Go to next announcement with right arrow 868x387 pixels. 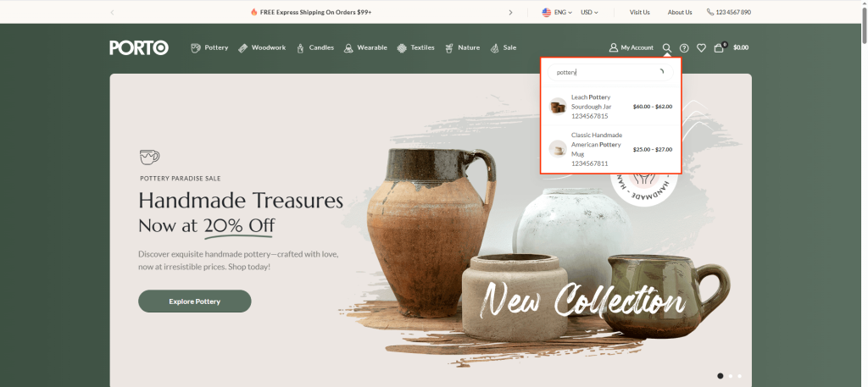tap(510, 12)
